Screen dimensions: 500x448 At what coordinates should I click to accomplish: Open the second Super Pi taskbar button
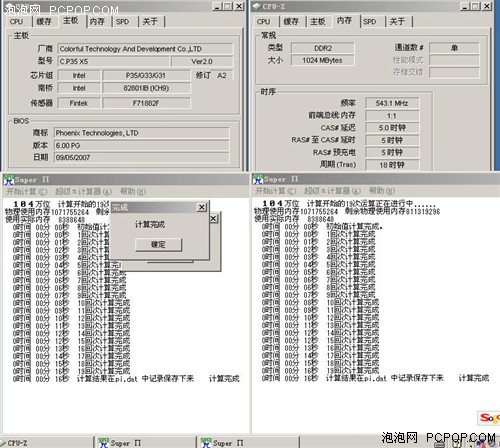pos(223,443)
